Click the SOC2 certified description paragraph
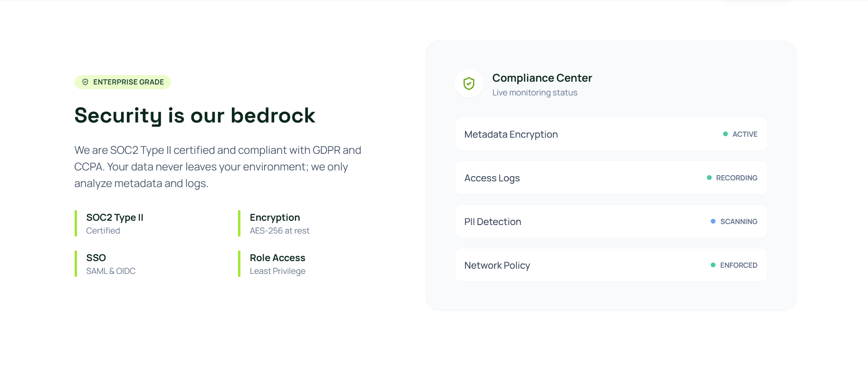868x366 pixels. (218, 167)
